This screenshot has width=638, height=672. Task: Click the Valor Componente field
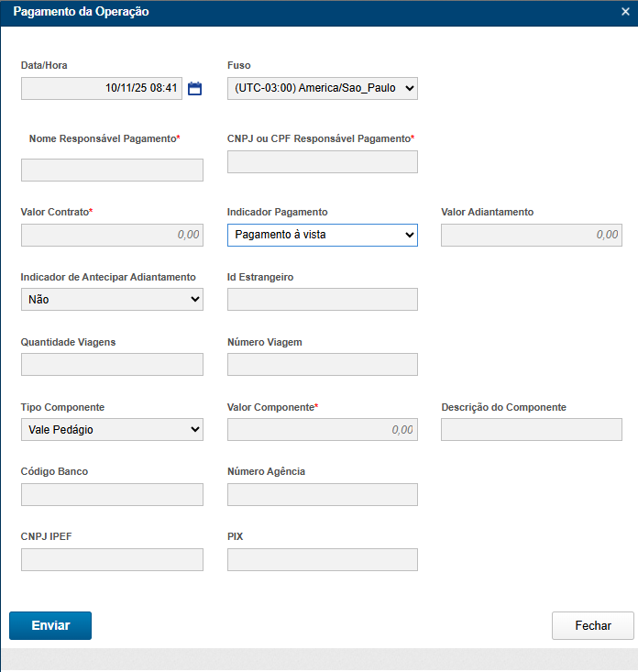coord(322,429)
